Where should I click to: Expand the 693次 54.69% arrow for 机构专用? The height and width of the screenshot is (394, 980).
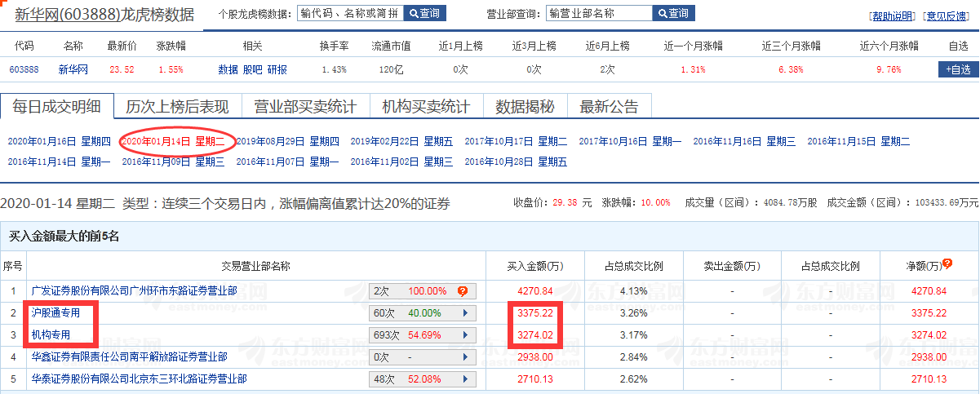click(465, 335)
